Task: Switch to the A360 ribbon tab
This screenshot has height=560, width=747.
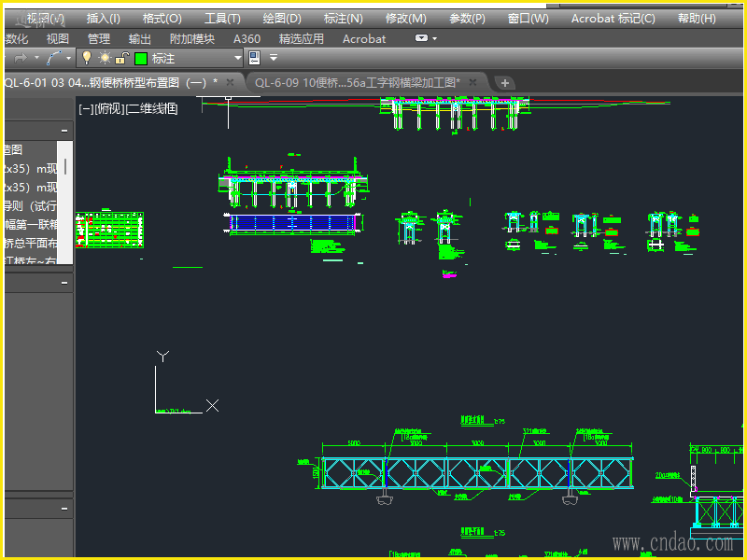Action: point(247,38)
